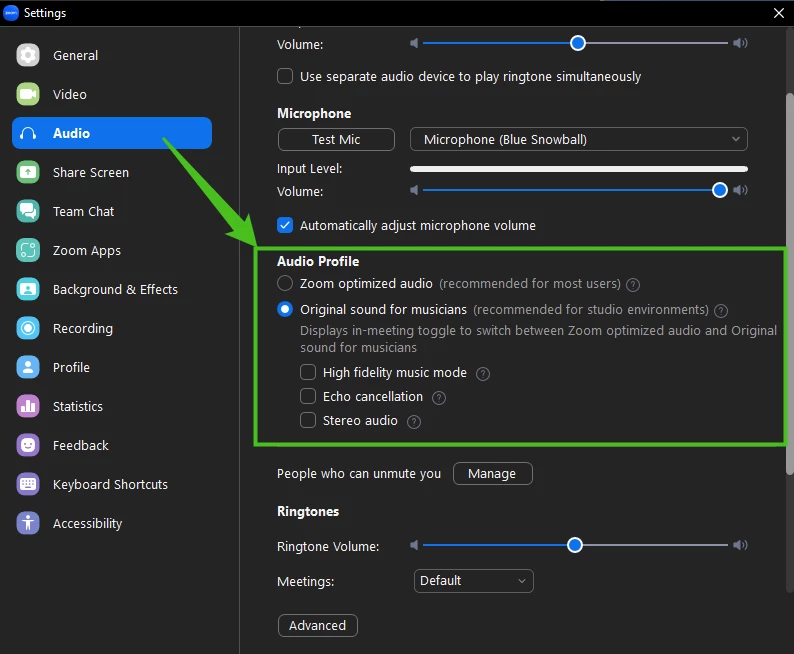Open Accessibility settings
This screenshot has height=654, width=794.
[112, 523]
